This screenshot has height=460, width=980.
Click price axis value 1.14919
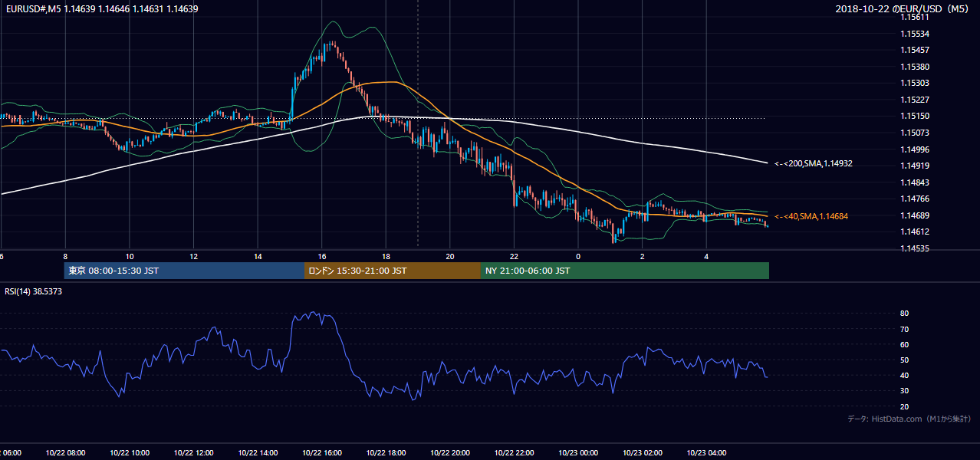pyautogui.click(x=915, y=166)
